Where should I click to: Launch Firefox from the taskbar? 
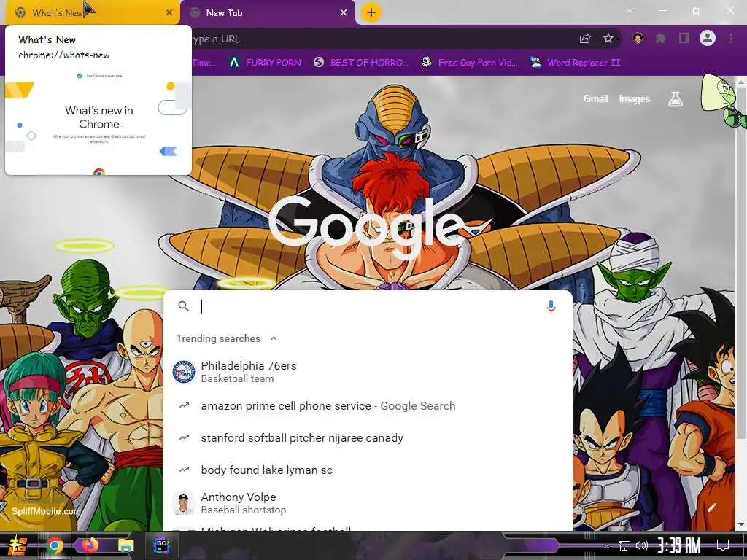(90, 545)
